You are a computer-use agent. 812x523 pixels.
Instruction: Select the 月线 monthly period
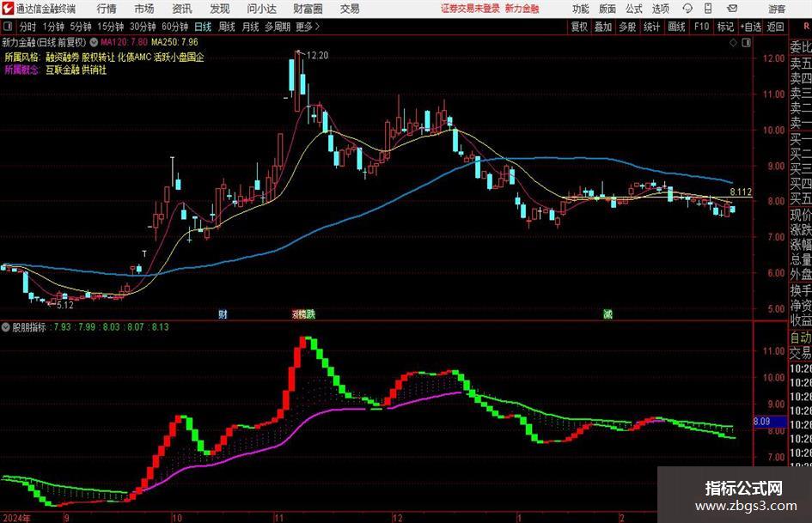pos(251,27)
